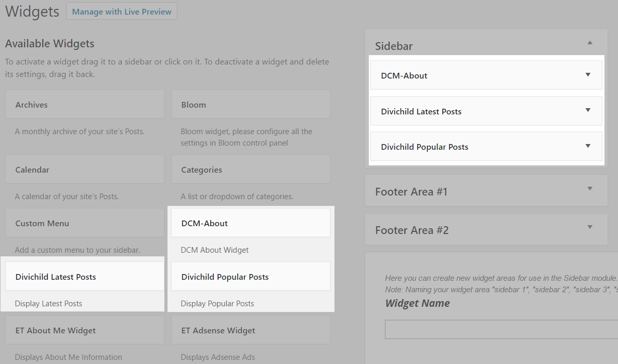The width and height of the screenshot is (618, 364).
Task: Select Divichild Popular Posts in Available Widgets
Action: pyautogui.click(x=250, y=277)
